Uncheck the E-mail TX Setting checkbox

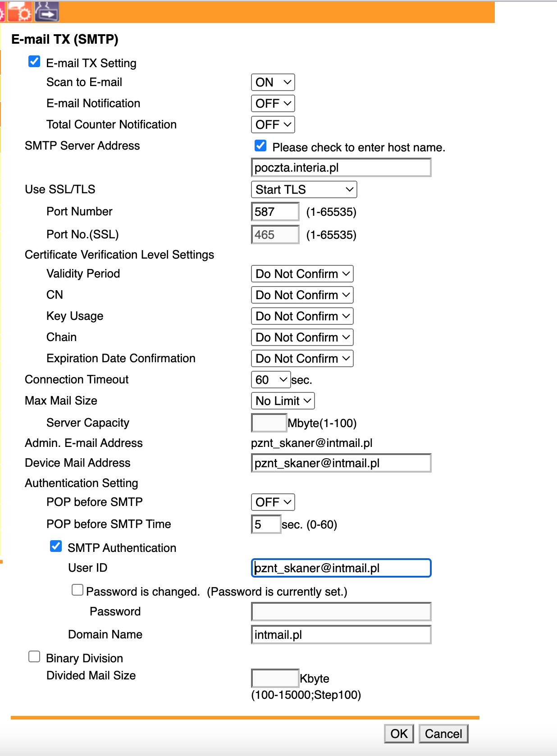(x=34, y=62)
